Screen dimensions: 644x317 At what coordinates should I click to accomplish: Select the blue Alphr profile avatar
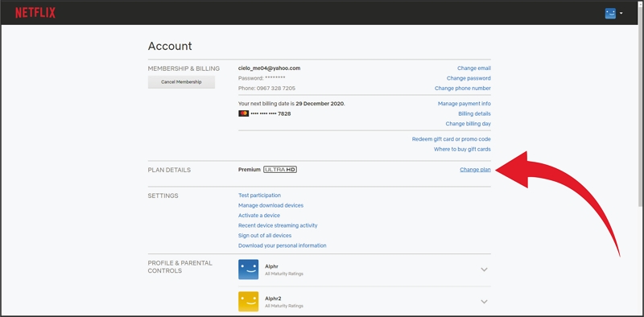(249, 270)
